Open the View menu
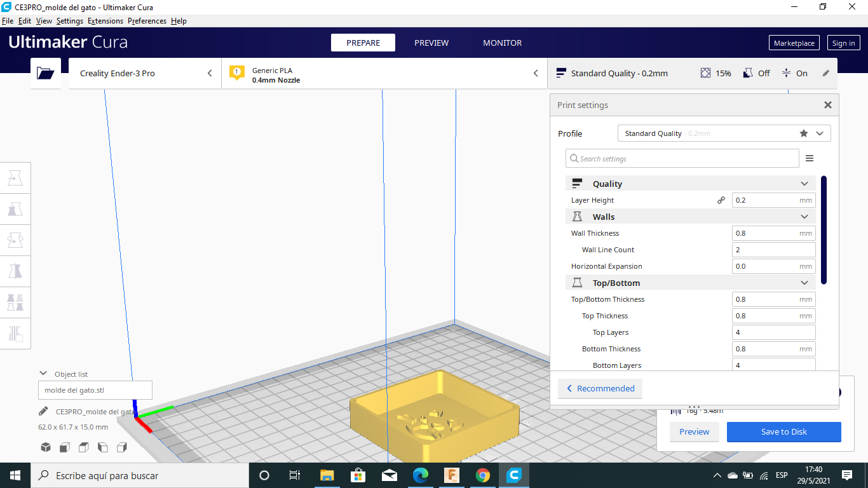The width and height of the screenshot is (868, 488). 44,21
